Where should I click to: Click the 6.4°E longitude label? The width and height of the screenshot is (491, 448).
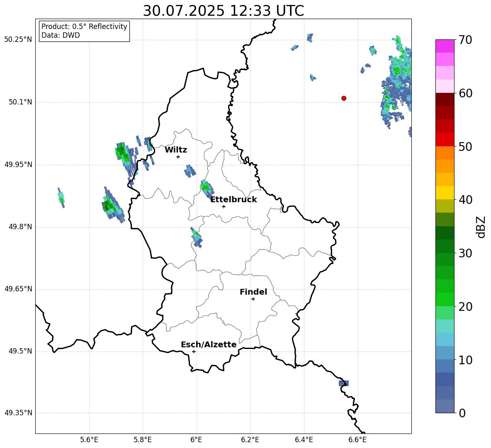(304, 440)
